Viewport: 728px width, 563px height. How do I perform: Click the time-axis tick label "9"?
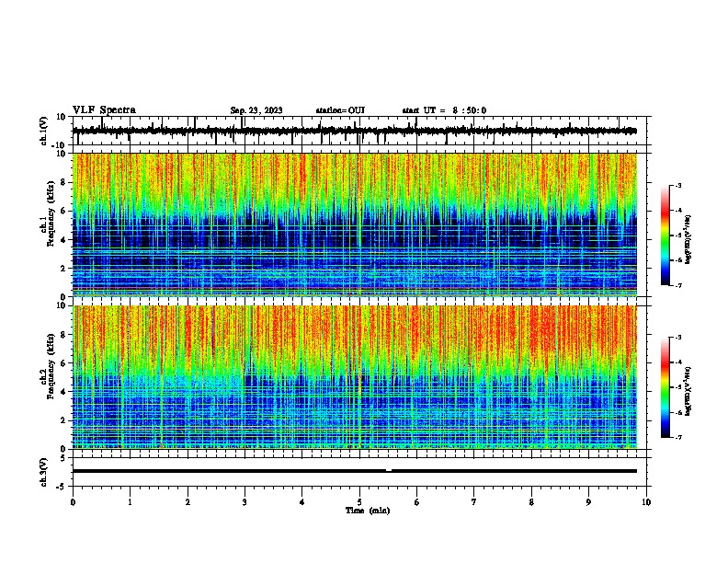(x=588, y=502)
